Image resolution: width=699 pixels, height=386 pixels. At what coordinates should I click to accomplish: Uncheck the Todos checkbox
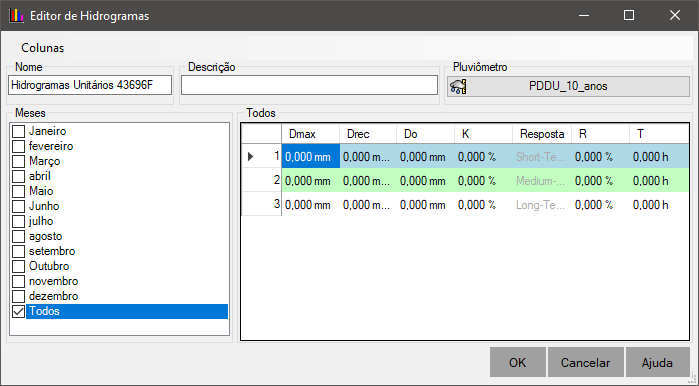pyautogui.click(x=18, y=311)
